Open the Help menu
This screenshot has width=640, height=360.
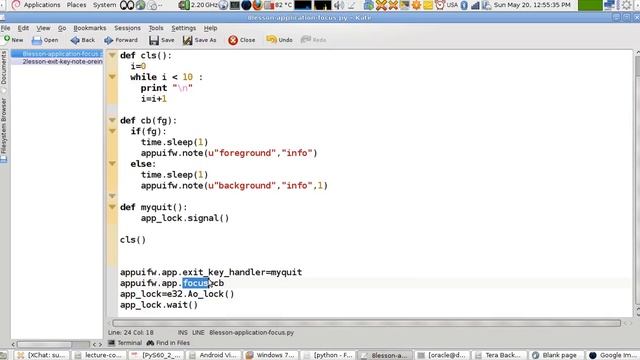[210, 28]
